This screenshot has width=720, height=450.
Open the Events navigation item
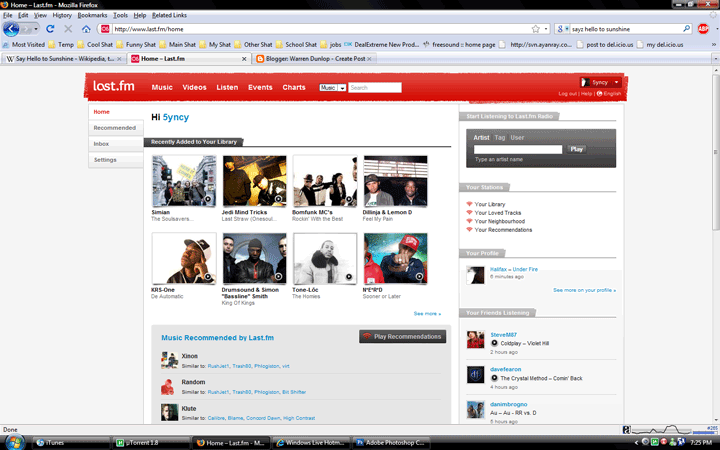[260, 87]
